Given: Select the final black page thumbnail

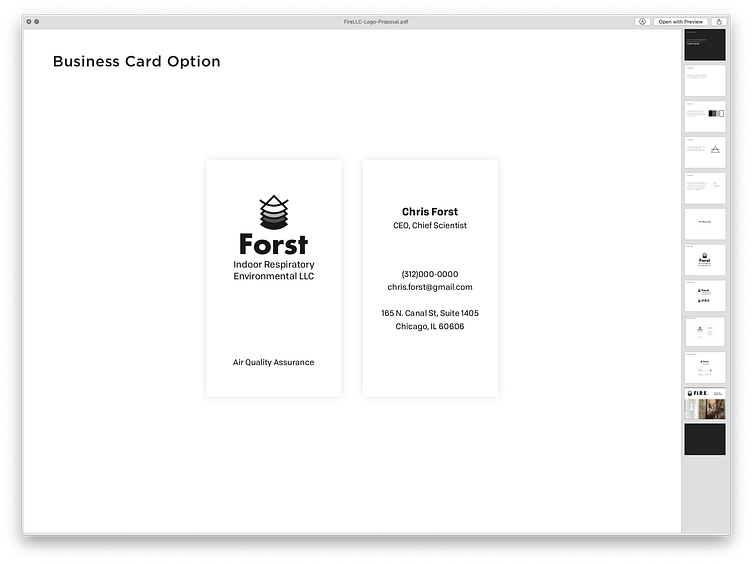Looking at the screenshot, I should 705,439.
